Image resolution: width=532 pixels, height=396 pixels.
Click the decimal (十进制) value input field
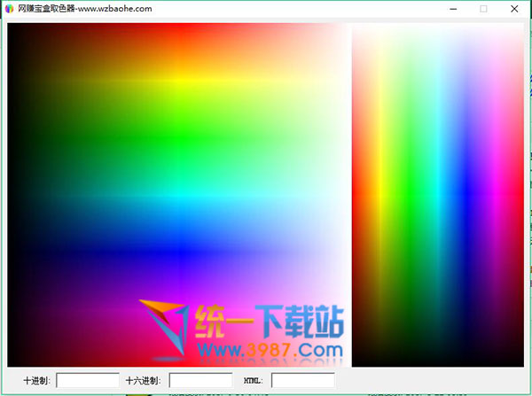(x=88, y=380)
